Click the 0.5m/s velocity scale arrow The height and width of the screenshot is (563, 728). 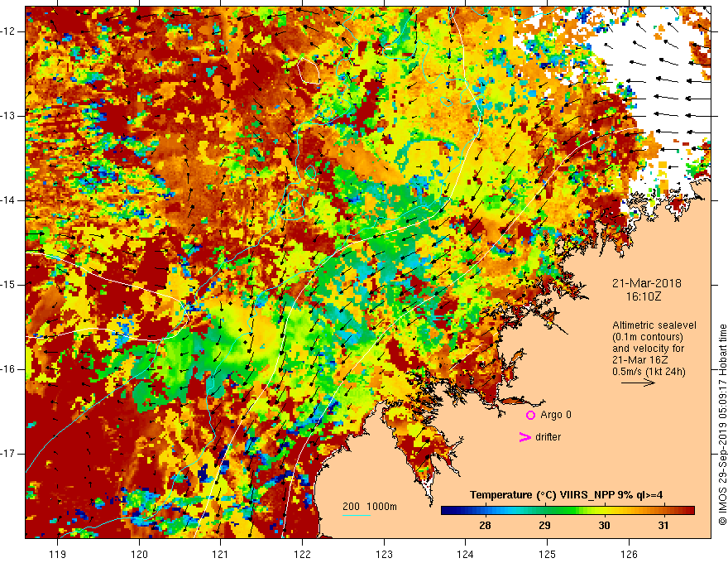click(638, 383)
